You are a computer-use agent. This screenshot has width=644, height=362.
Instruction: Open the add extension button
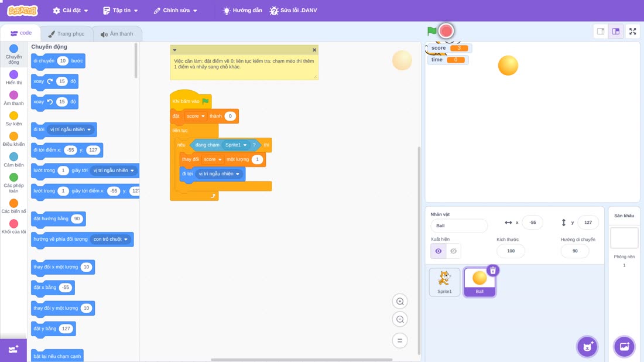click(13, 350)
